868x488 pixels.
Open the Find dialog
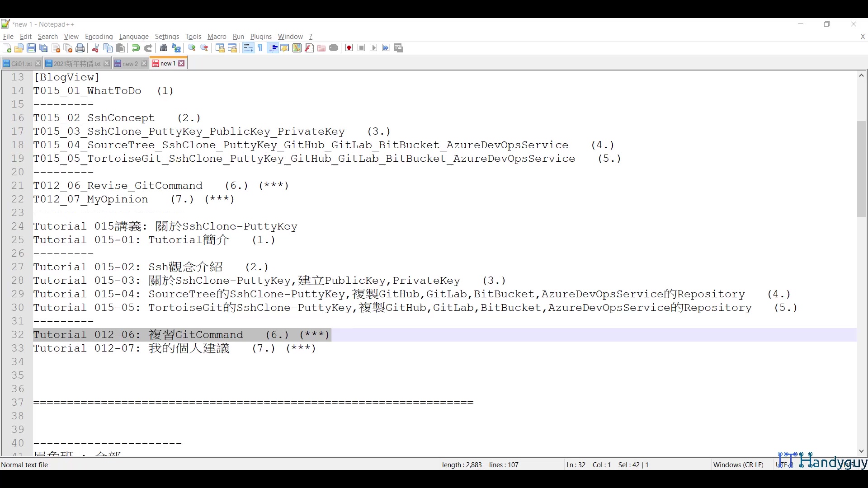[164, 48]
